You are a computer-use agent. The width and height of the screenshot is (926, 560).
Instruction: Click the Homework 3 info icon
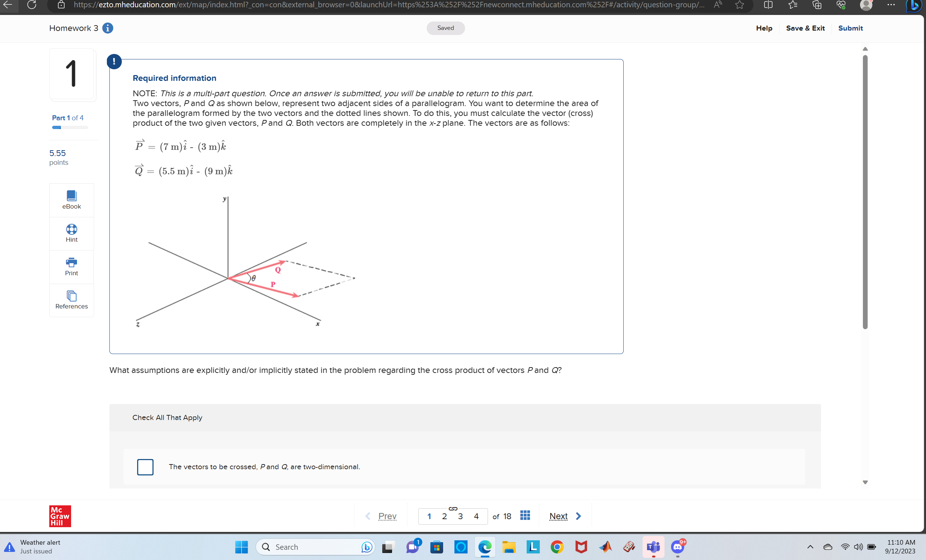[x=108, y=28]
